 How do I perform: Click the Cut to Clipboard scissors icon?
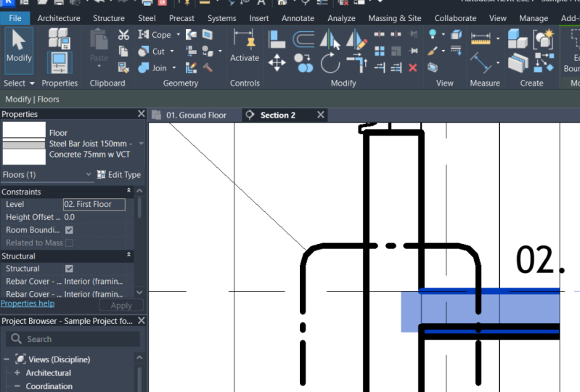[x=123, y=35]
